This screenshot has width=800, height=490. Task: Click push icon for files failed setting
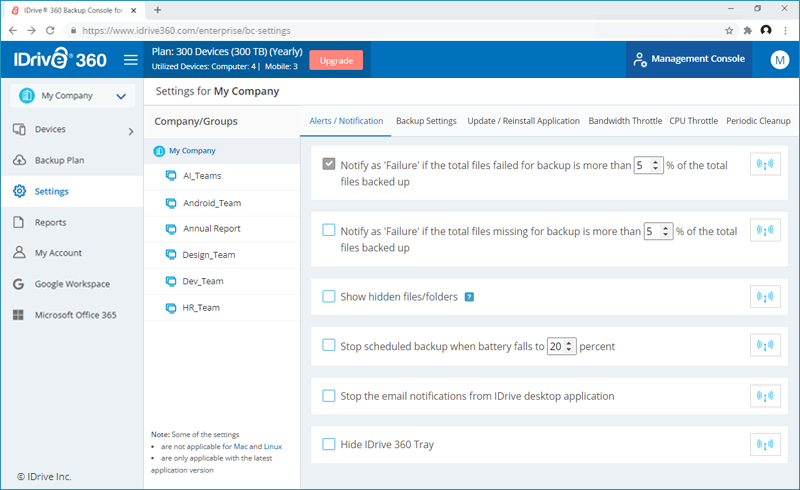pyautogui.click(x=765, y=164)
